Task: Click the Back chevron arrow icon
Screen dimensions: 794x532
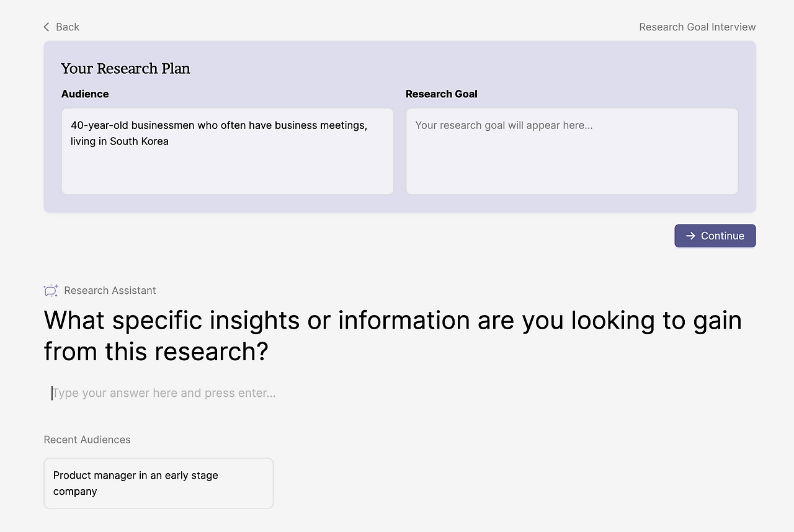Action: (x=47, y=27)
